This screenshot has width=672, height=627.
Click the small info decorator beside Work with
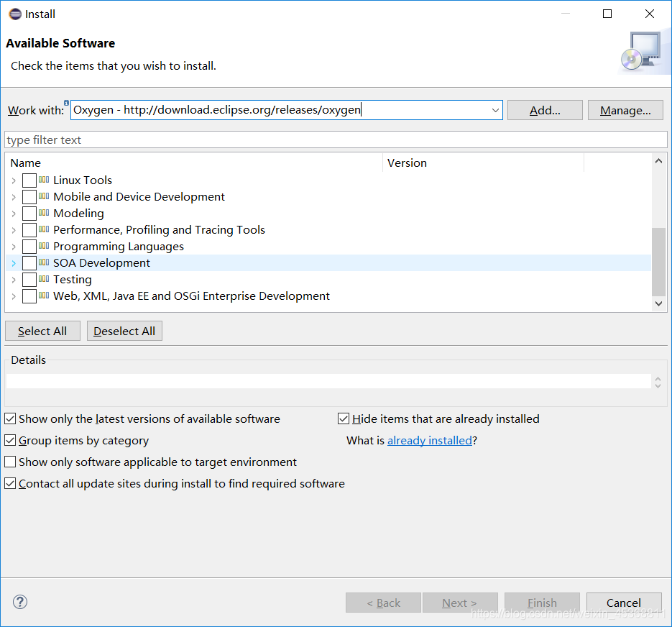tap(66, 103)
